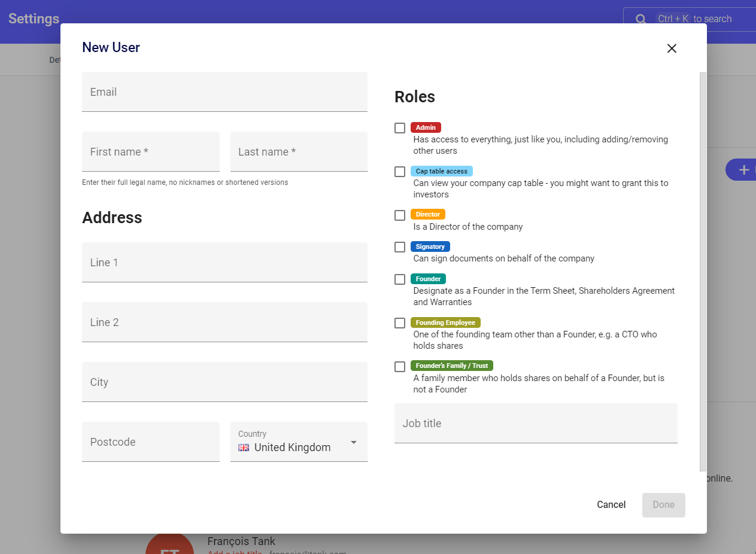The height and width of the screenshot is (554, 756).
Task: Click the United Kingdom flag icon
Action: (244, 448)
